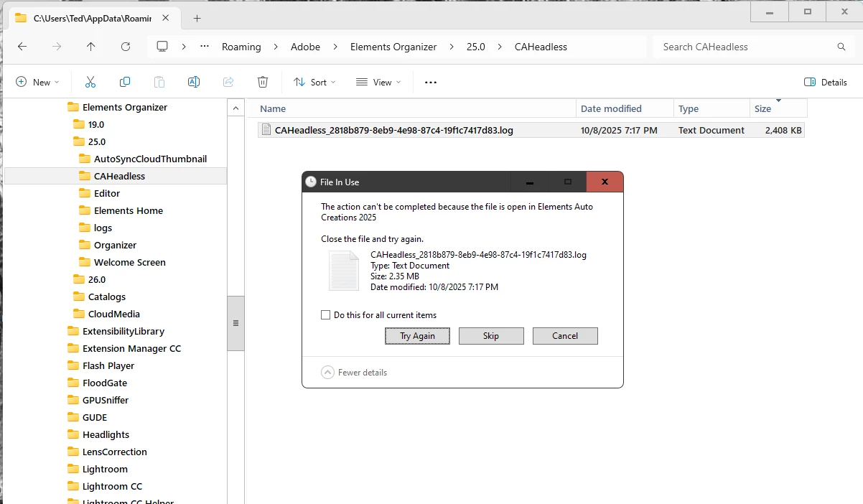Select the C:\Users\Ted\AppData tab
This screenshot has width=863, height=504.
(93, 18)
